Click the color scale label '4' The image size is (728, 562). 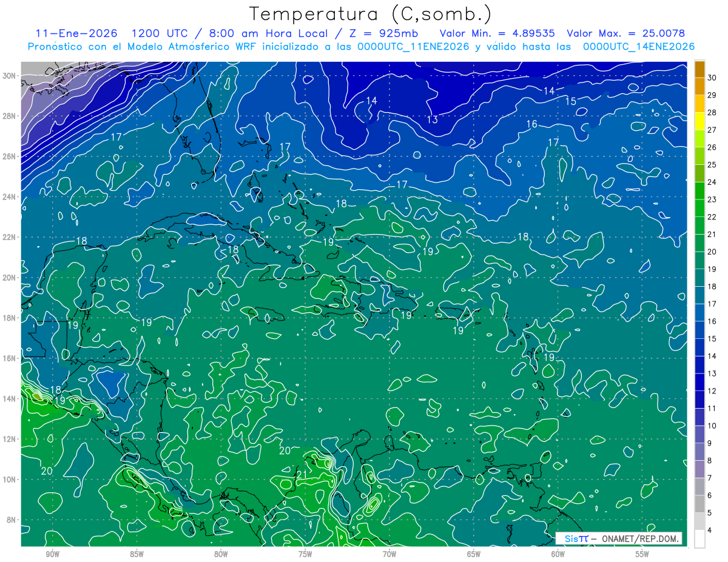pyautogui.click(x=710, y=530)
